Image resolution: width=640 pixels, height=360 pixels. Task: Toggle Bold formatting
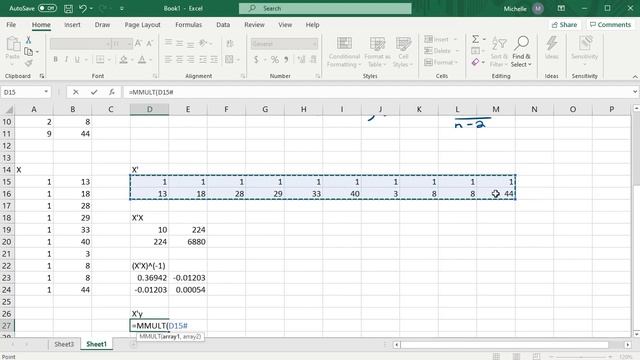tap(56, 60)
